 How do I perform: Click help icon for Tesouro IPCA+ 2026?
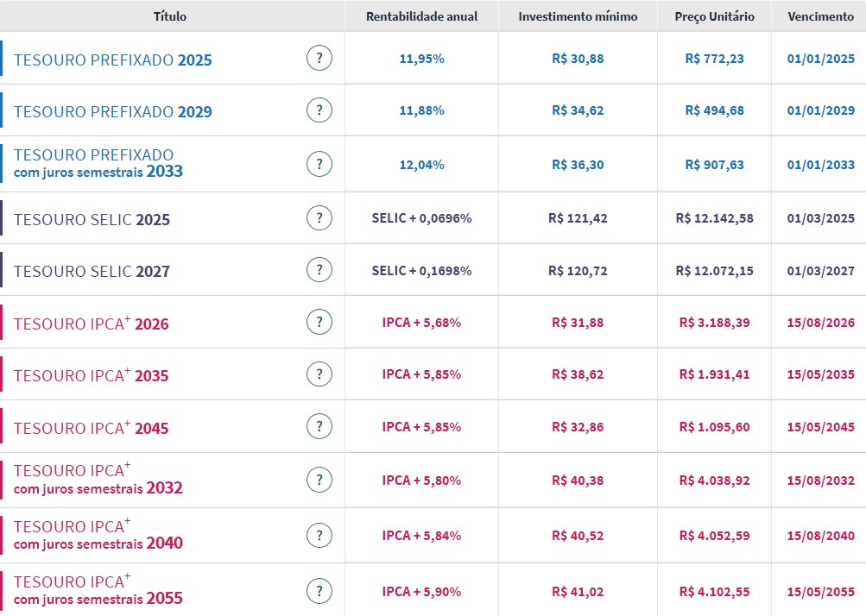tap(319, 323)
